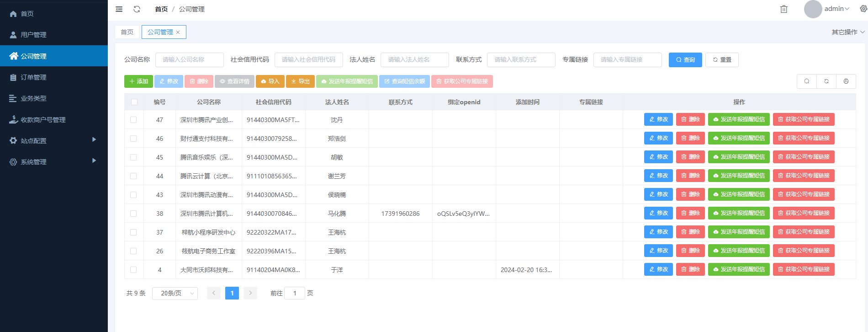
Task: Tick the checkbox for row 4
Action: point(133,270)
